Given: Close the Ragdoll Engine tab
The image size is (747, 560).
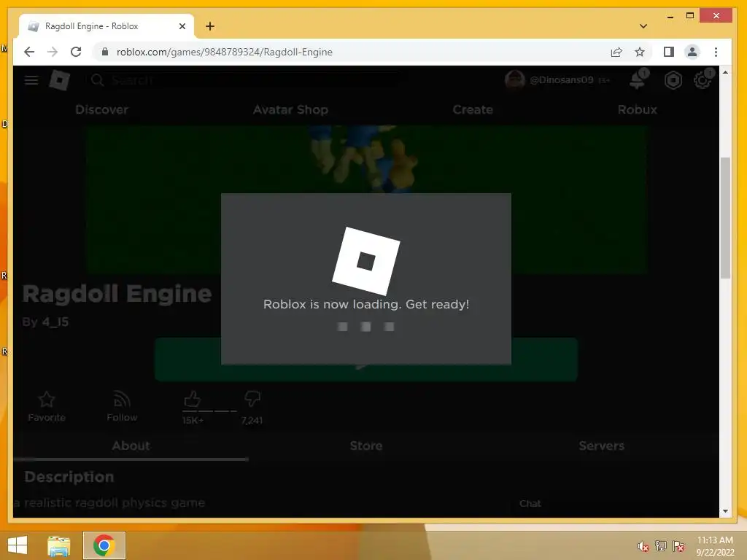Looking at the screenshot, I should click(182, 26).
